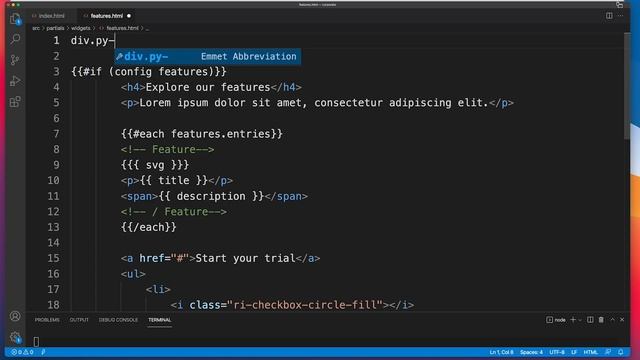Select the Terminal panel tab

160,320
